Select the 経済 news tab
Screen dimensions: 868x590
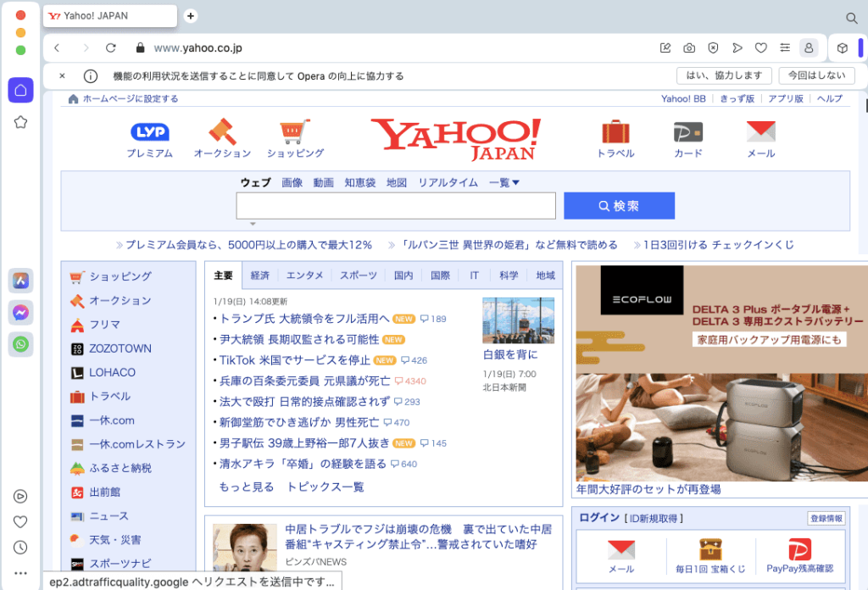259,275
